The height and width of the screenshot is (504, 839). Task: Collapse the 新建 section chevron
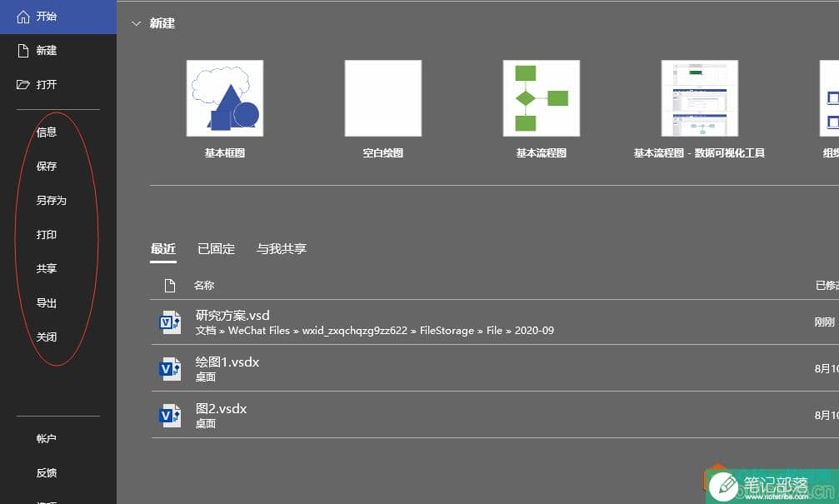[x=136, y=23]
